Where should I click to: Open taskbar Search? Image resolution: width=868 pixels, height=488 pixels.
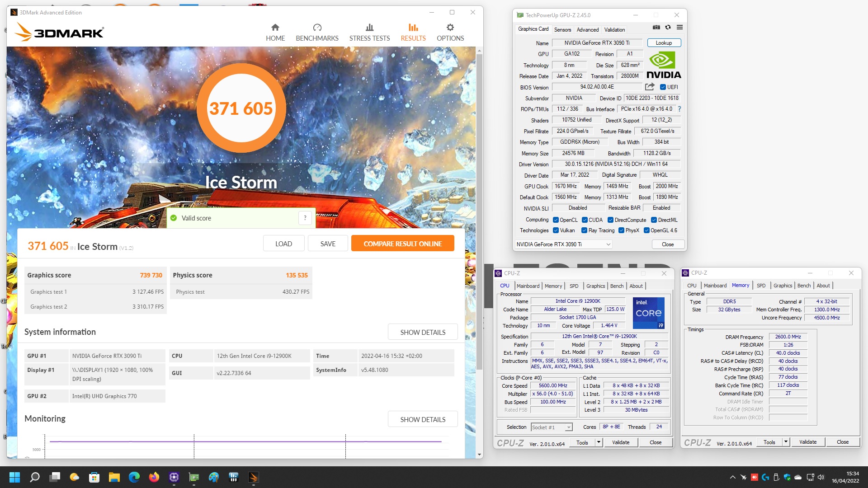pos(34,477)
